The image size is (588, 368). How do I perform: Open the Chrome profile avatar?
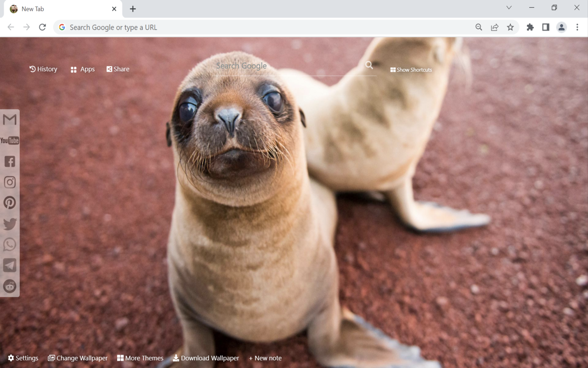click(x=561, y=27)
